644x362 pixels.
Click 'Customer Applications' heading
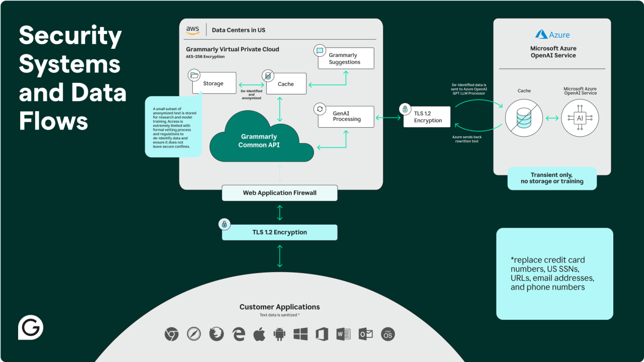point(279,307)
